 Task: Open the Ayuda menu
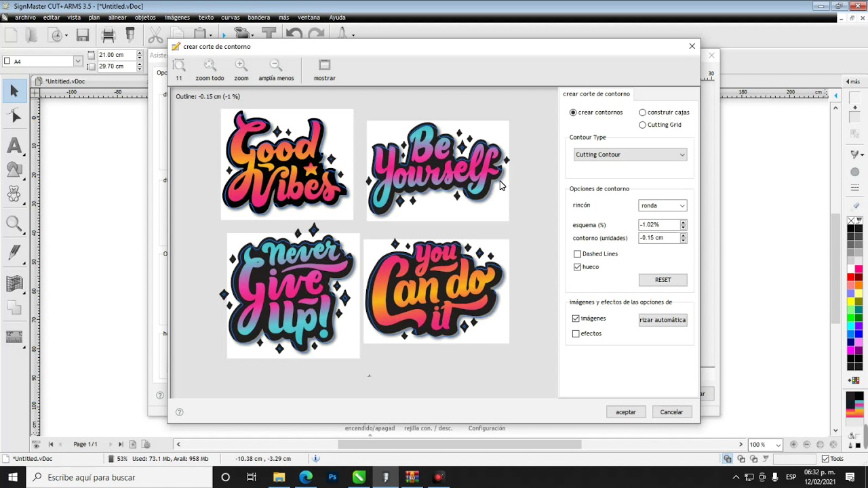tap(337, 18)
